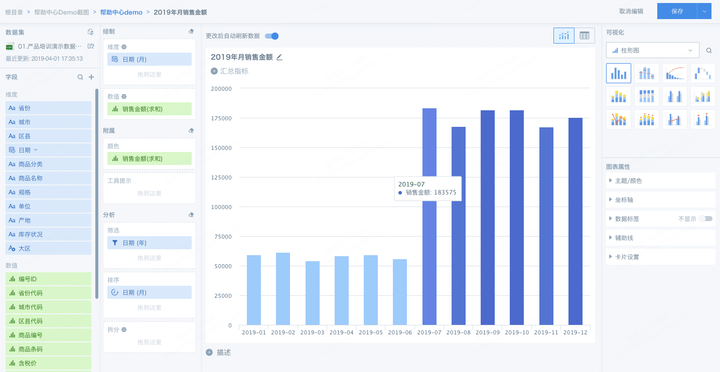Click the 取消编辑 button

[631, 11]
